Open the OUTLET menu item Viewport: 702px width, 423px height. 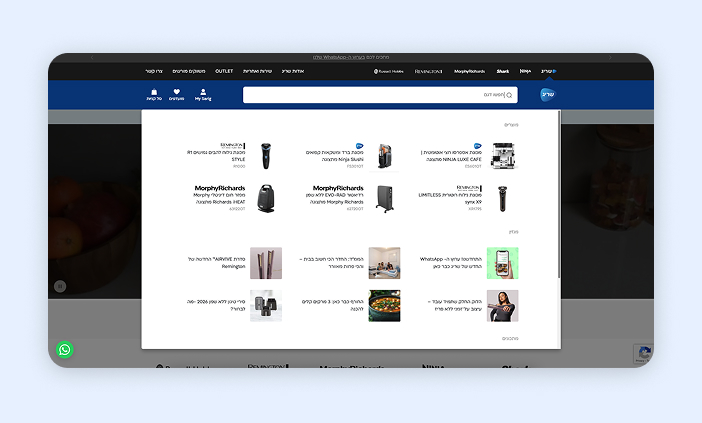click(224, 72)
